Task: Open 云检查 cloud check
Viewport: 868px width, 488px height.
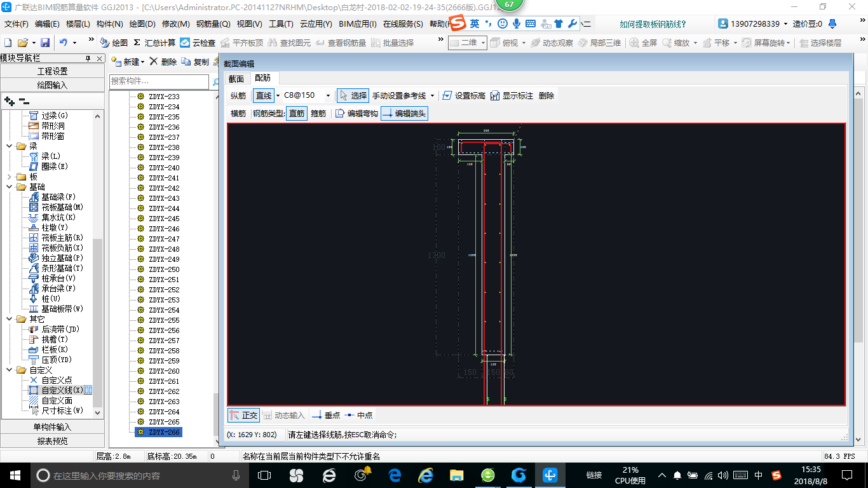Action: 198,43
